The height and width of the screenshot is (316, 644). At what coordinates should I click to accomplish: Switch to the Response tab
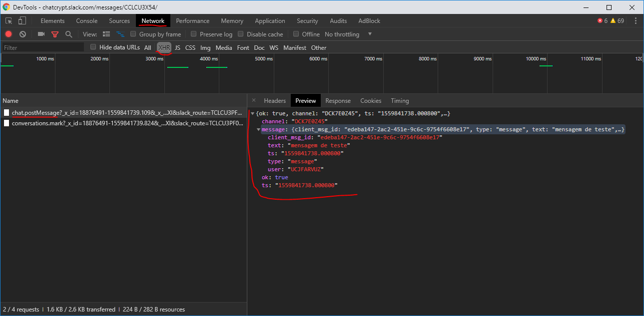[338, 101]
